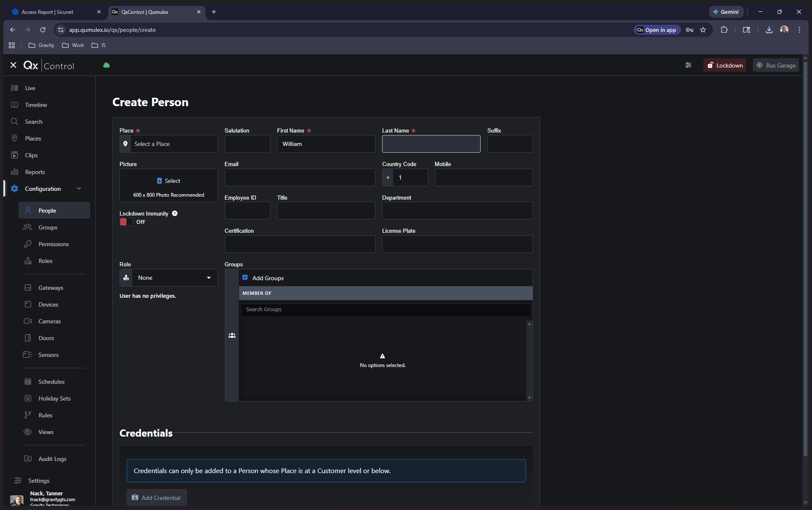Click the Lockdown button
Screen dimensions: 812x510
pyautogui.click(x=725, y=65)
